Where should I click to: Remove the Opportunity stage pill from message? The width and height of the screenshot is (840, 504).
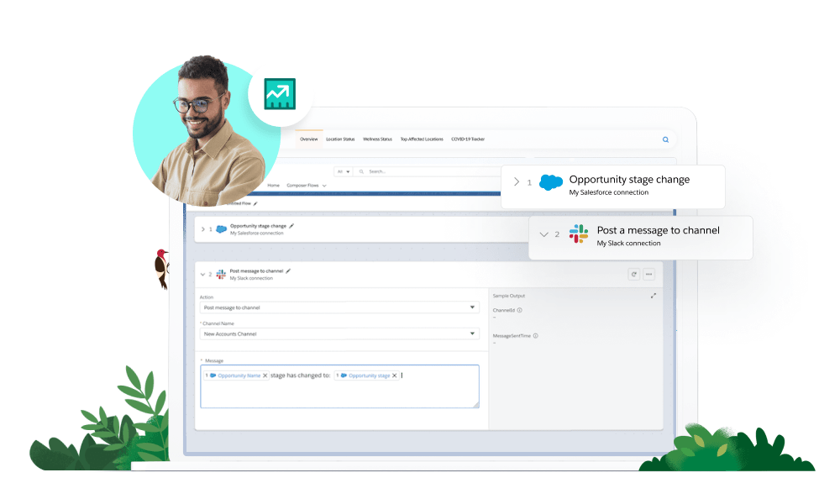[x=395, y=375]
